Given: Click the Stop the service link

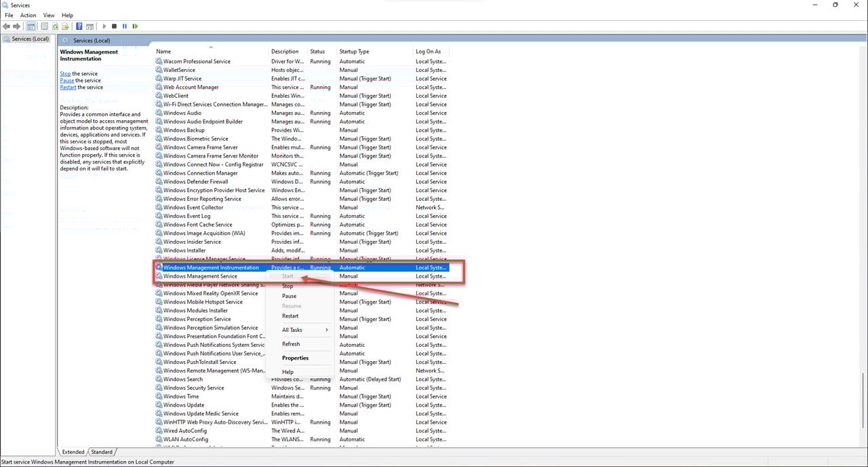Looking at the screenshot, I should click(65, 73).
